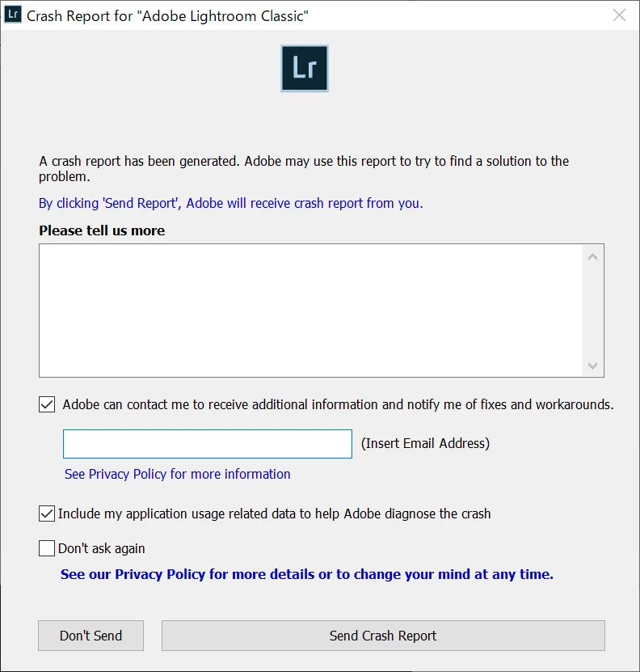Click the 'Please tell us more' heading

[102, 230]
